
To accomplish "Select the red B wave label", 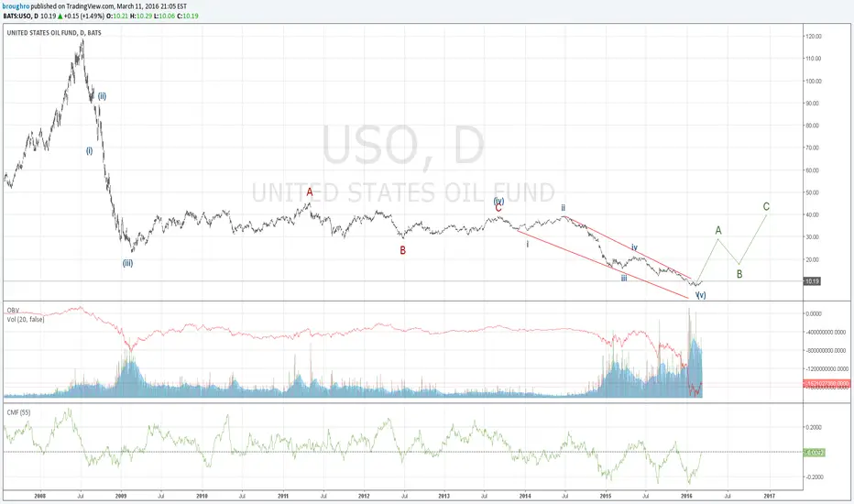I will click(402, 251).
